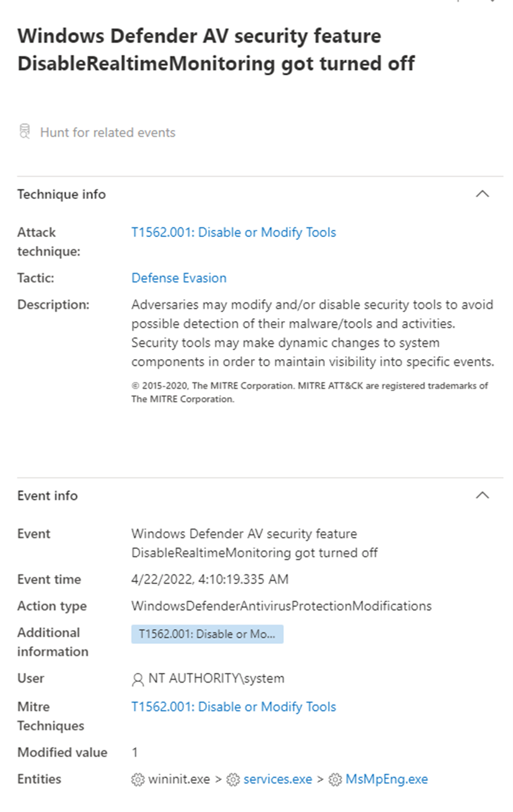The height and width of the screenshot is (812, 513).
Task: Open the T1562.001 attack technique link
Action: point(234,232)
